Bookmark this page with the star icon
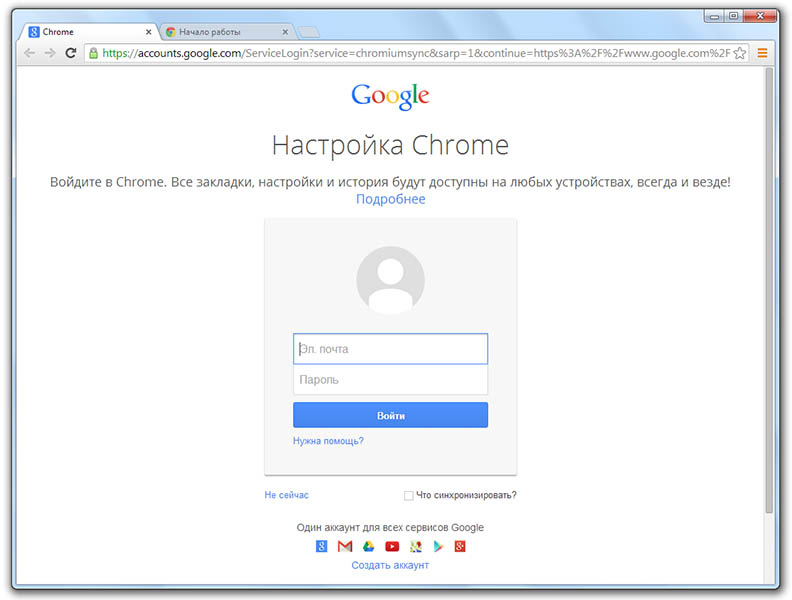 coord(740,53)
